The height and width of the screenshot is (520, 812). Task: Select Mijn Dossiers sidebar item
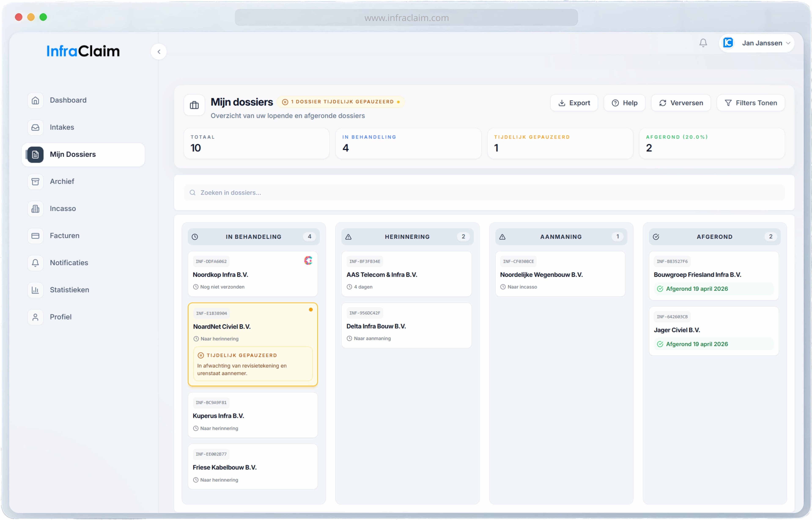pyautogui.click(x=83, y=154)
